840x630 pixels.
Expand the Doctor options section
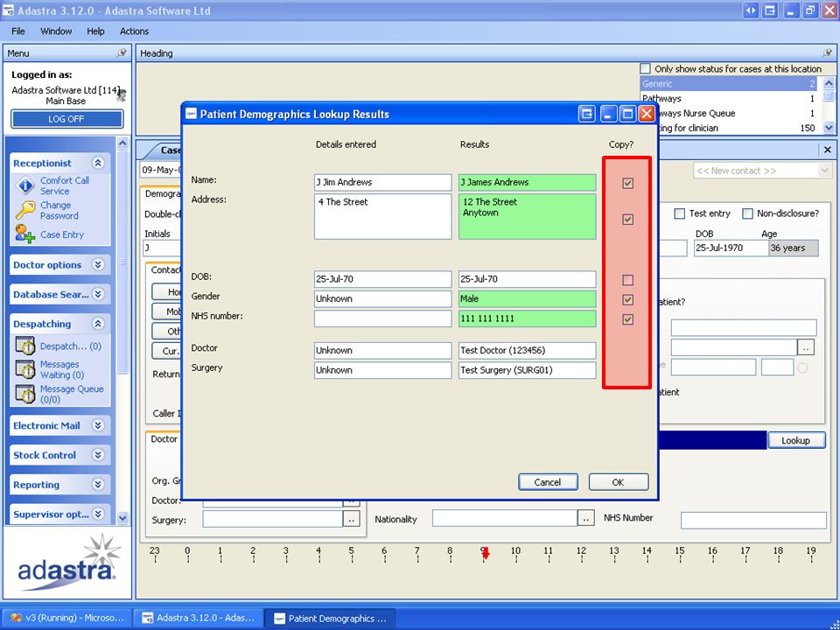point(98,264)
